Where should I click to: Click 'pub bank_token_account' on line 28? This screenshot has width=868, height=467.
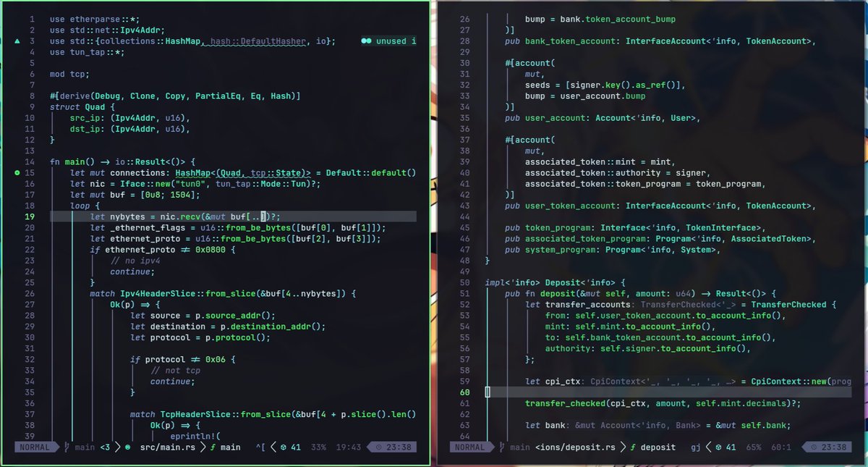[562, 41]
